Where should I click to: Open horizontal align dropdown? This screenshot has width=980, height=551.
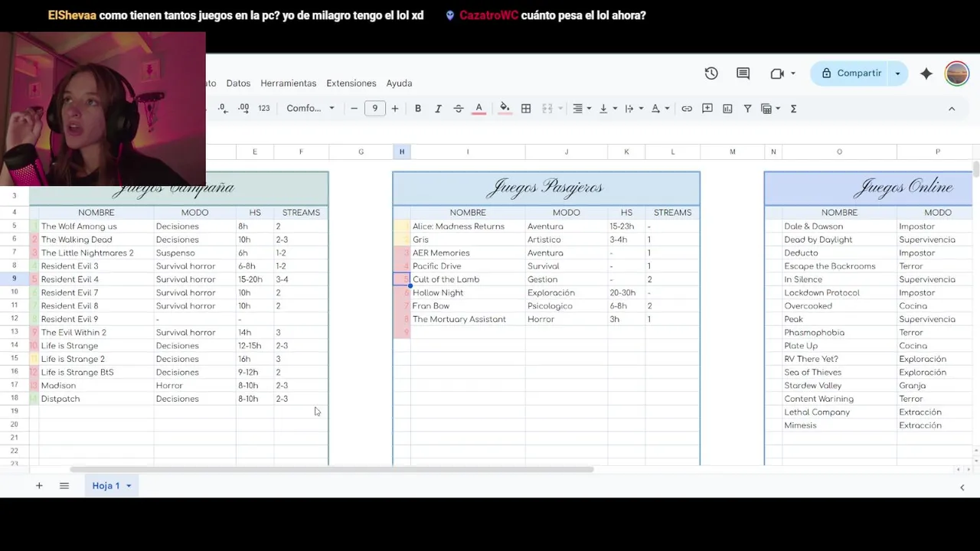click(x=582, y=109)
